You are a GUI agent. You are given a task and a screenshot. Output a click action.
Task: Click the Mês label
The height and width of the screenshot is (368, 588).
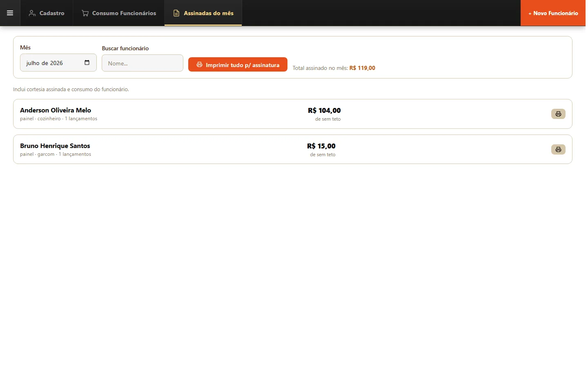click(25, 47)
